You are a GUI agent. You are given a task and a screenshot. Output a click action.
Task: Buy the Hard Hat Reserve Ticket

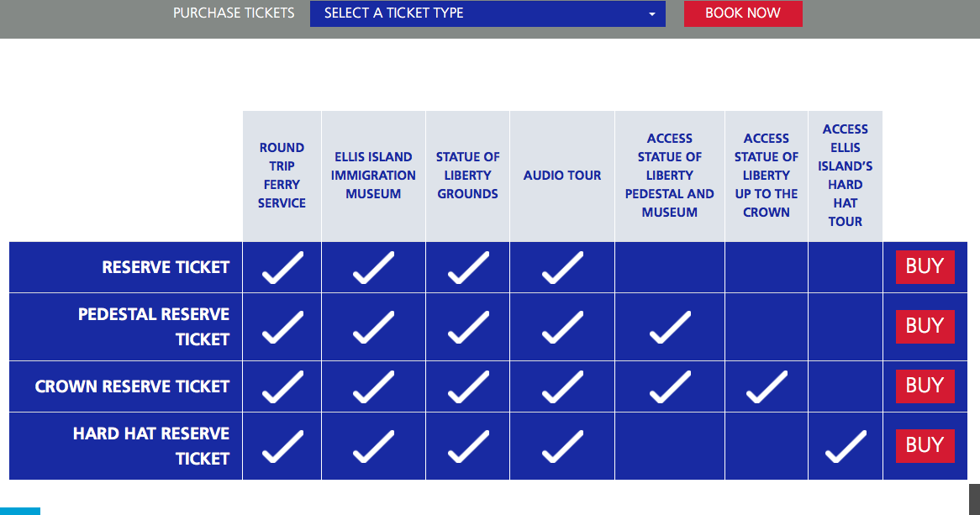[925, 445]
